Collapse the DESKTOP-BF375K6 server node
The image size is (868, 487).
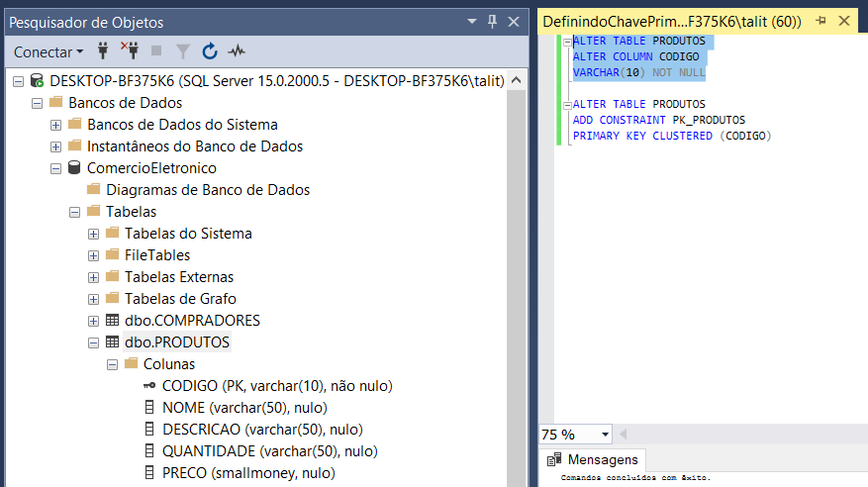pos(18,81)
